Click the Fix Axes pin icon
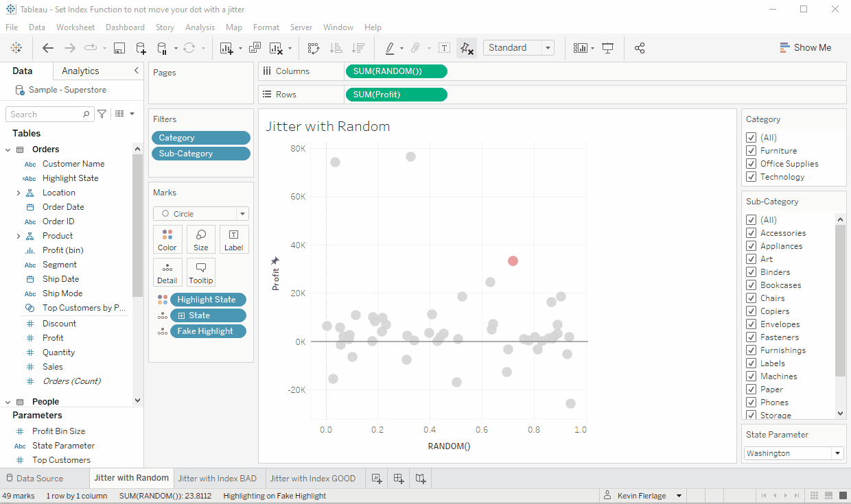This screenshot has height=504, width=851. (467, 48)
